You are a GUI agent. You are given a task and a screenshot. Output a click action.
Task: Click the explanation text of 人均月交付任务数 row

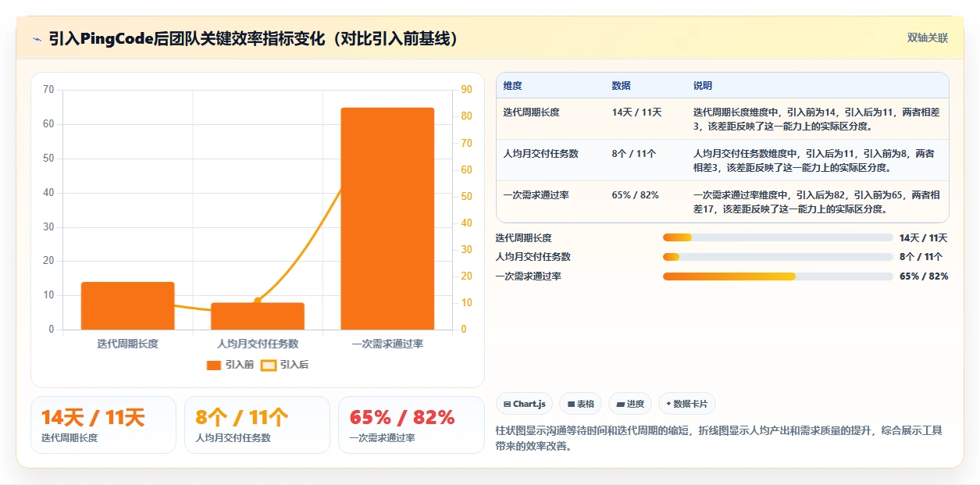[814, 160]
